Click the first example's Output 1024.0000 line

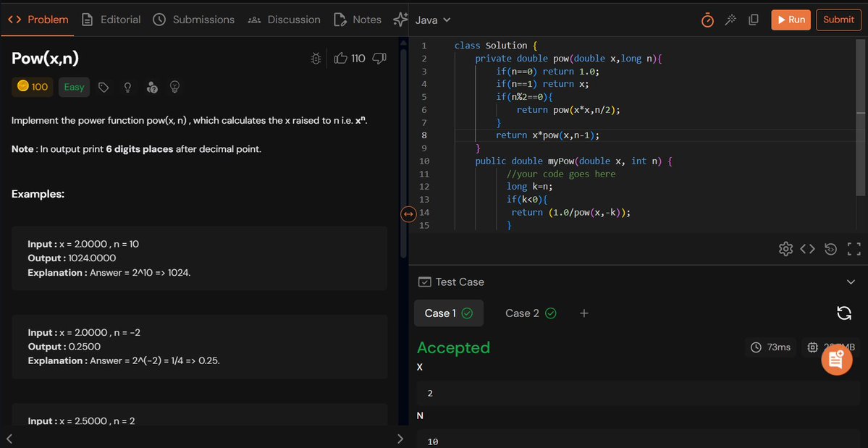pyautogui.click(x=72, y=258)
